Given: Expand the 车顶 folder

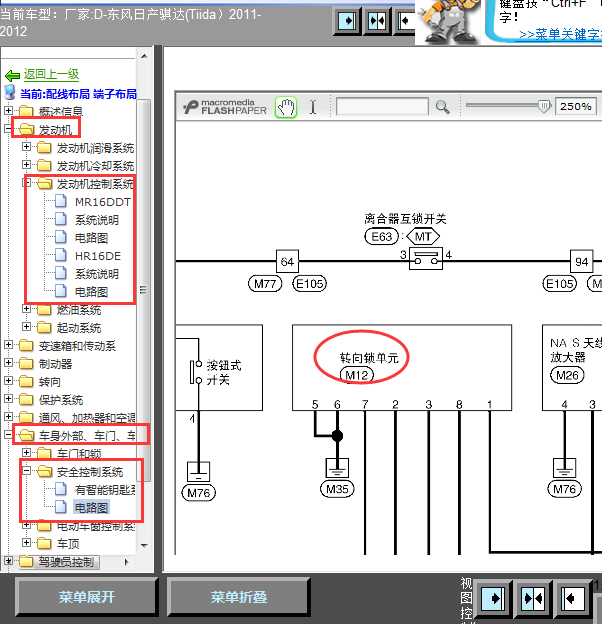Looking at the screenshot, I should (26, 542).
